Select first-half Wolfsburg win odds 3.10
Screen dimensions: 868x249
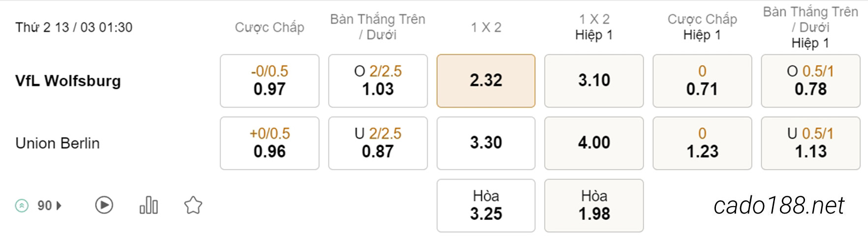click(594, 81)
